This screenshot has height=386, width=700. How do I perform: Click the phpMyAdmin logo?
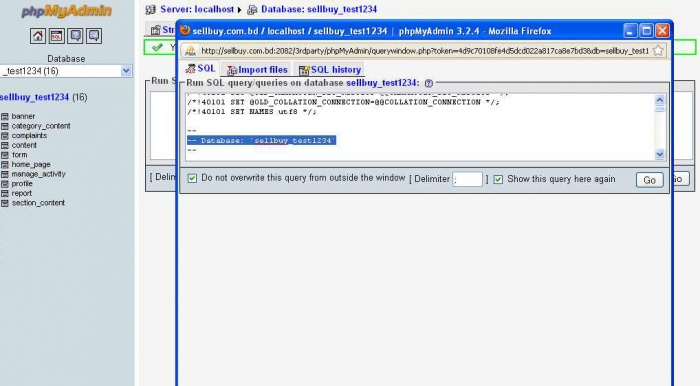click(x=66, y=11)
